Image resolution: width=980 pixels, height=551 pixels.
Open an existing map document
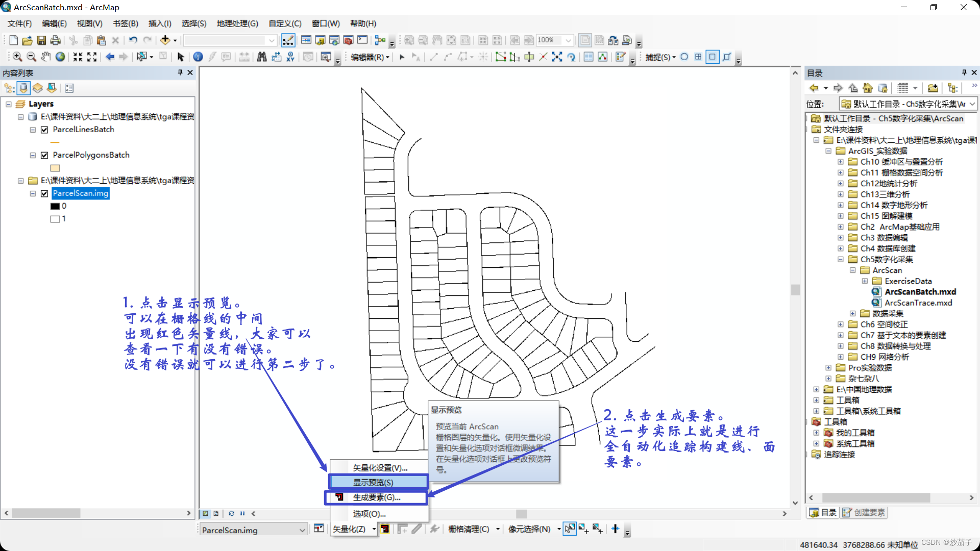click(28, 40)
